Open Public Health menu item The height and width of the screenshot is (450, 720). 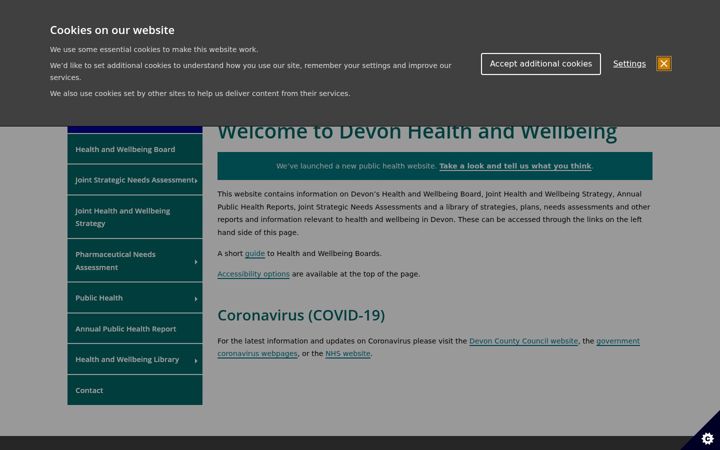pyautogui.click(x=135, y=298)
